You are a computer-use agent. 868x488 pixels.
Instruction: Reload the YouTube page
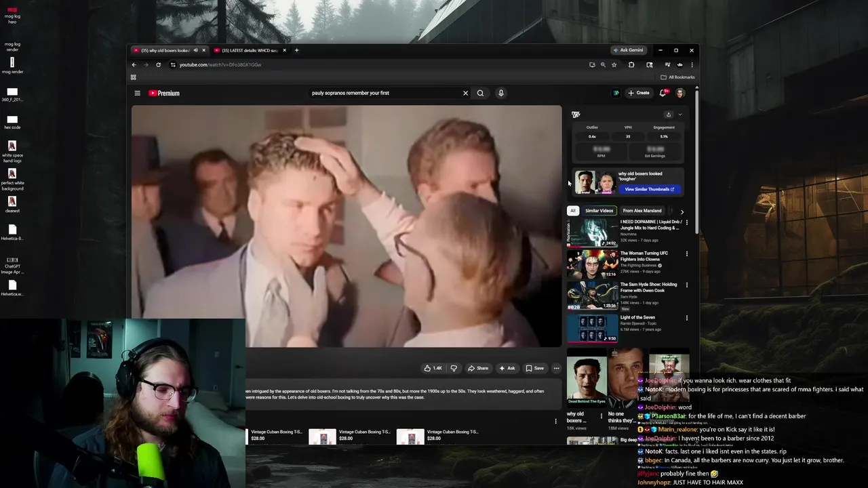pos(158,64)
